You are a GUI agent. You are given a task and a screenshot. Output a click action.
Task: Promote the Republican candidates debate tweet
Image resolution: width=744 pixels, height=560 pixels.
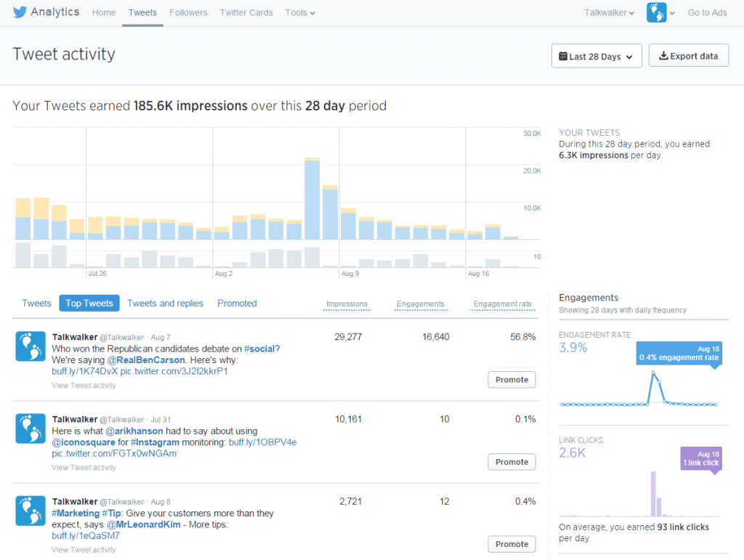pyautogui.click(x=511, y=379)
